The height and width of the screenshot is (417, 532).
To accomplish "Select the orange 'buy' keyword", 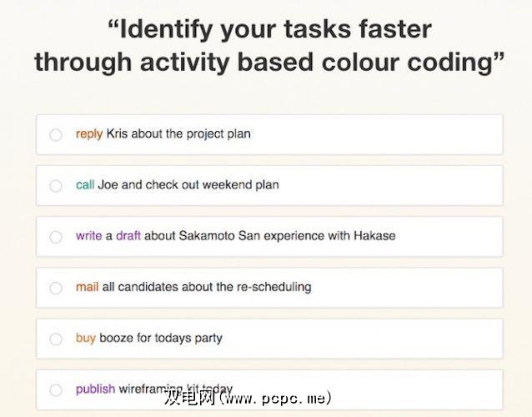I will click(85, 338).
